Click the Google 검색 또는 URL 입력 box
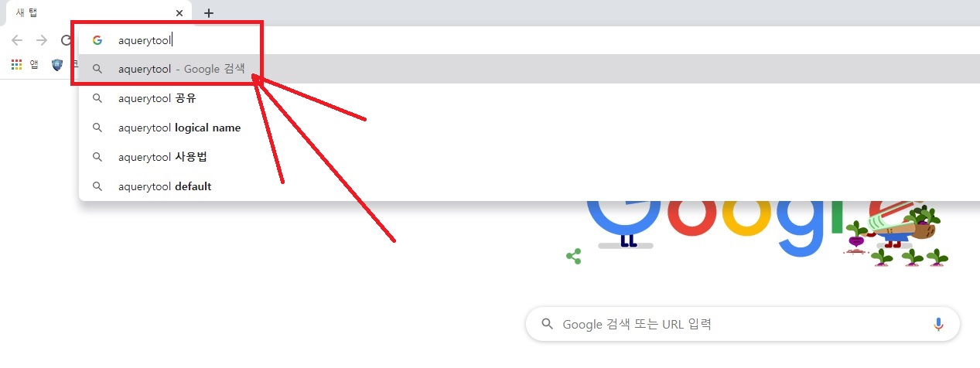 (743, 324)
